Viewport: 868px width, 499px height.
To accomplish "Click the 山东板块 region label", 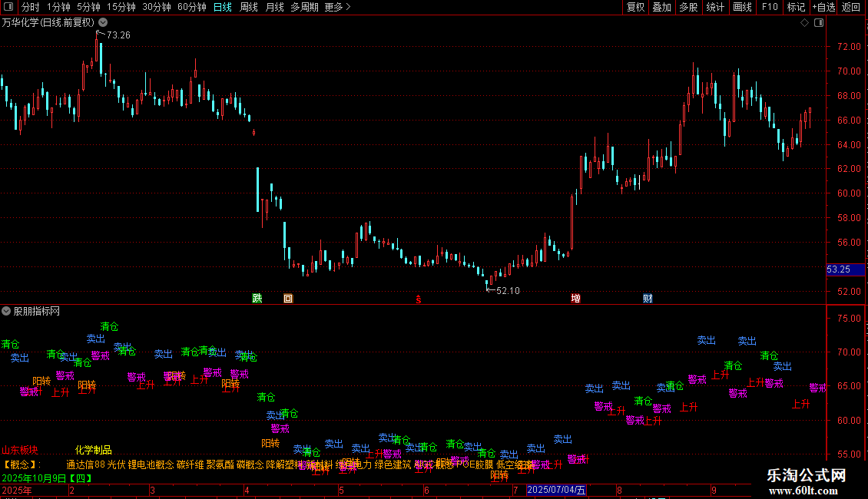I will (x=19, y=451).
